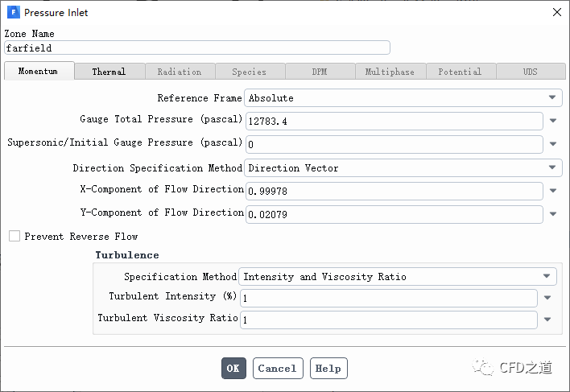Click the Zone Name text field
The width and height of the screenshot is (570, 392).
point(197,47)
